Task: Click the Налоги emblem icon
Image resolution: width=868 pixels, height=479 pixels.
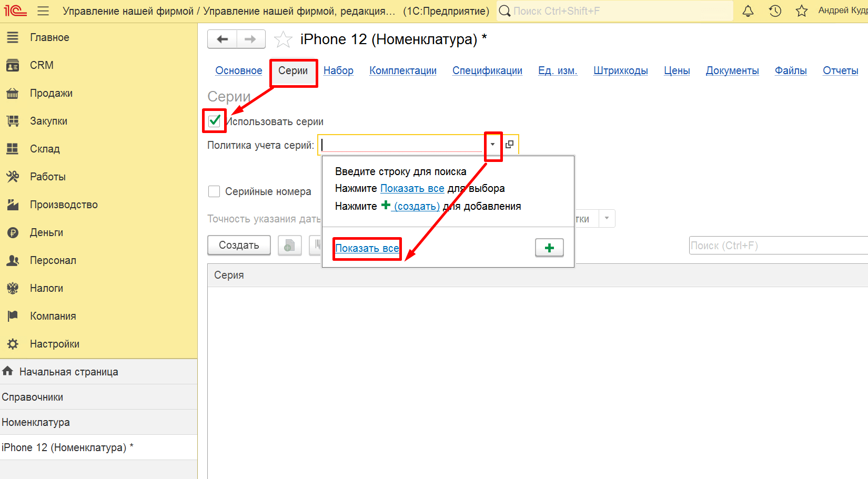Action: (13, 288)
